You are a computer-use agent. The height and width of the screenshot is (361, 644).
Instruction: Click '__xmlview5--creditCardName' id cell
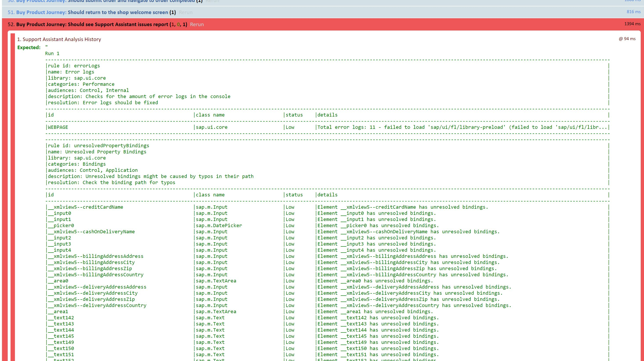(x=85, y=207)
